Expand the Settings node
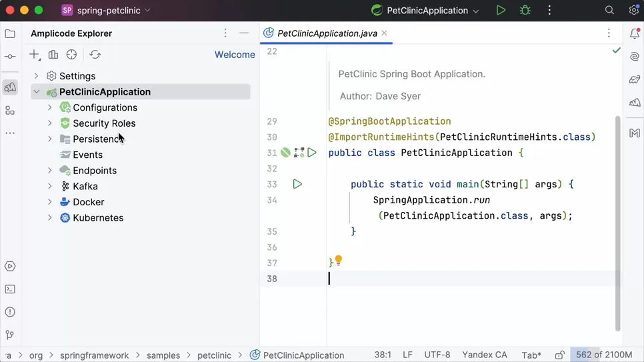Screen dimensions: 644x362 click(x=36, y=75)
